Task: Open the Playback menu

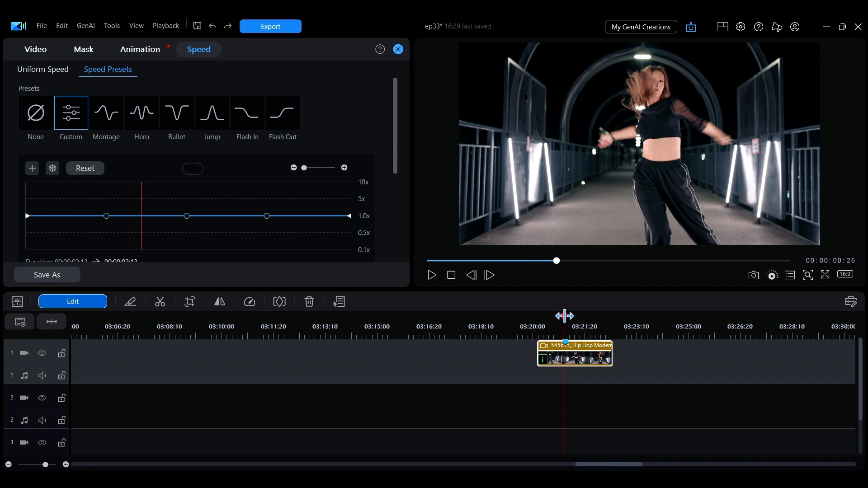Action: click(x=166, y=26)
